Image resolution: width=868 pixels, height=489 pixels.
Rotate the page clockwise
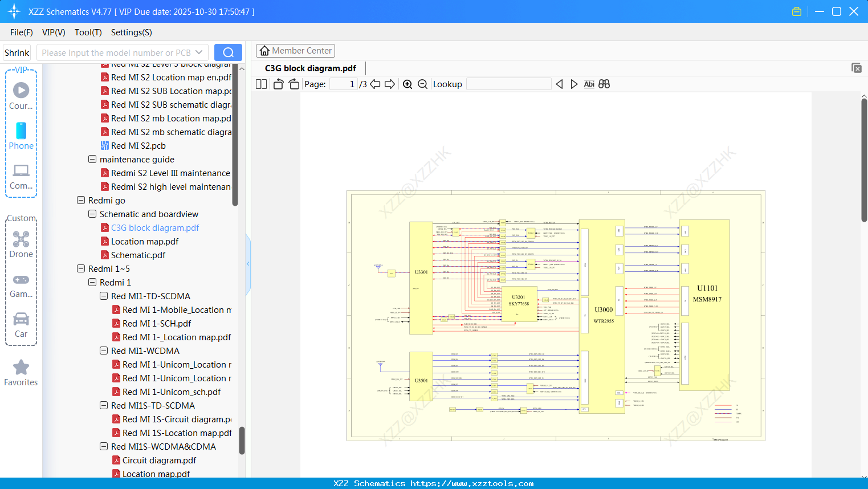click(x=293, y=84)
